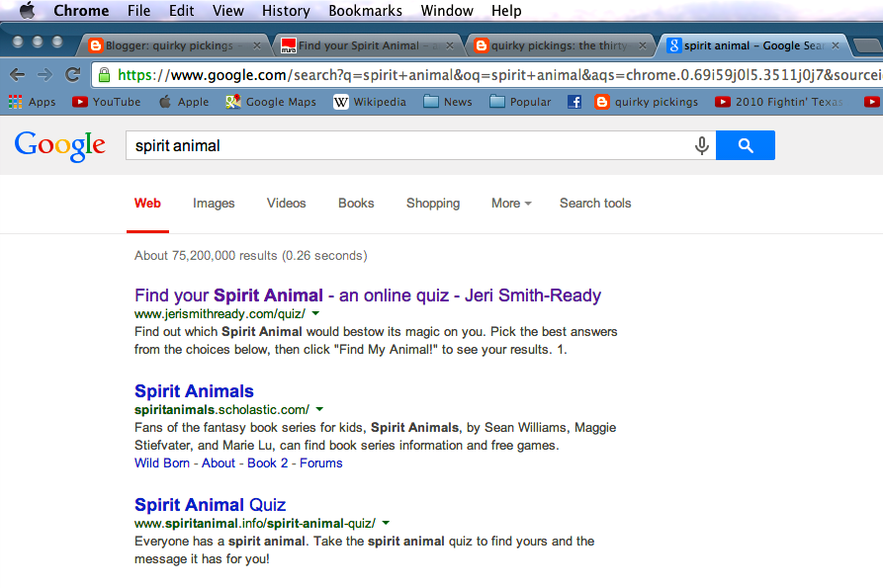Reload the current page
This screenshot has height=588, width=883.
[72, 74]
